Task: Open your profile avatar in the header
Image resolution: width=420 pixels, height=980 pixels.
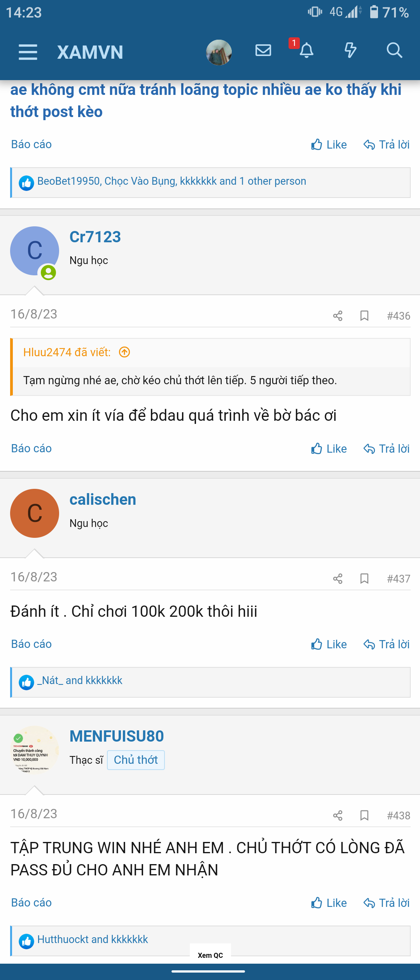Action: (x=219, y=52)
